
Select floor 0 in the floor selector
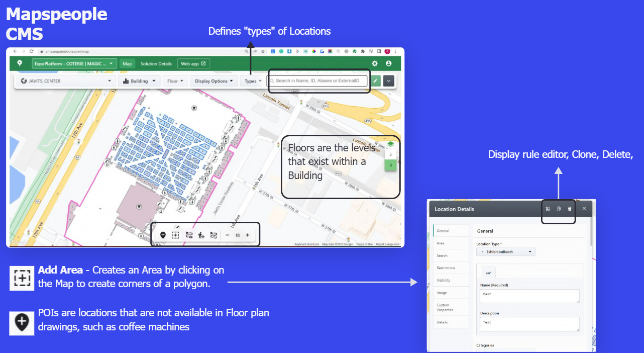tap(391, 165)
